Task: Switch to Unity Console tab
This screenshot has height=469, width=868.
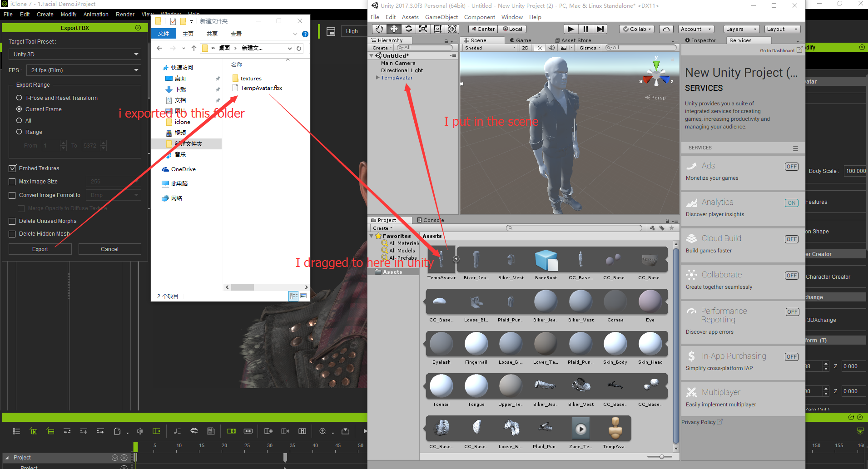Action: click(x=431, y=220)
